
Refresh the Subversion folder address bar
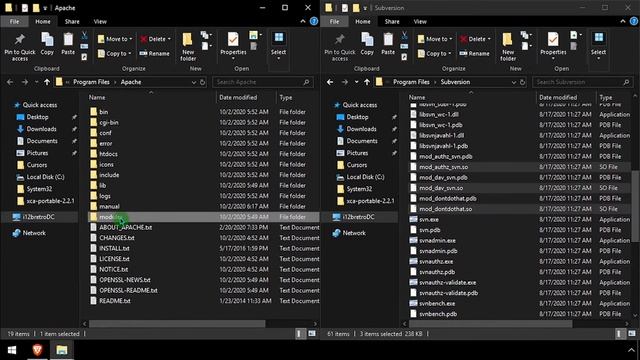(522, 82)
